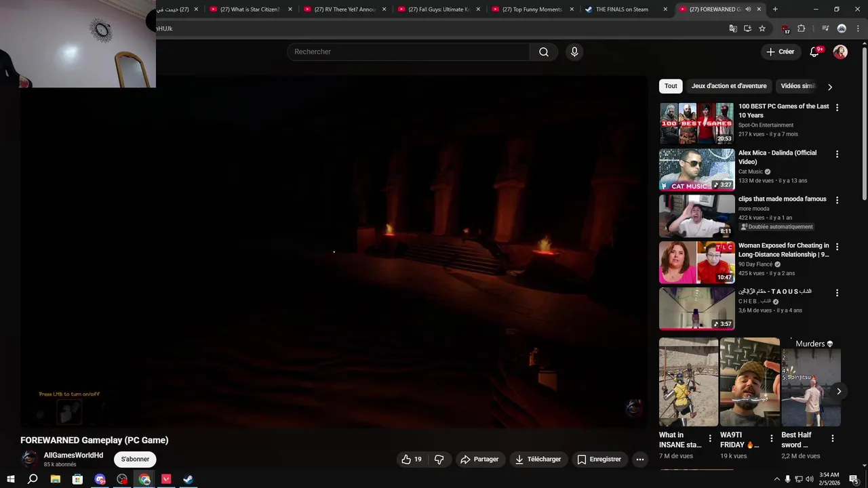Click the Partager share button
This screenshot has width=868, height=488.
click(479, 460)
